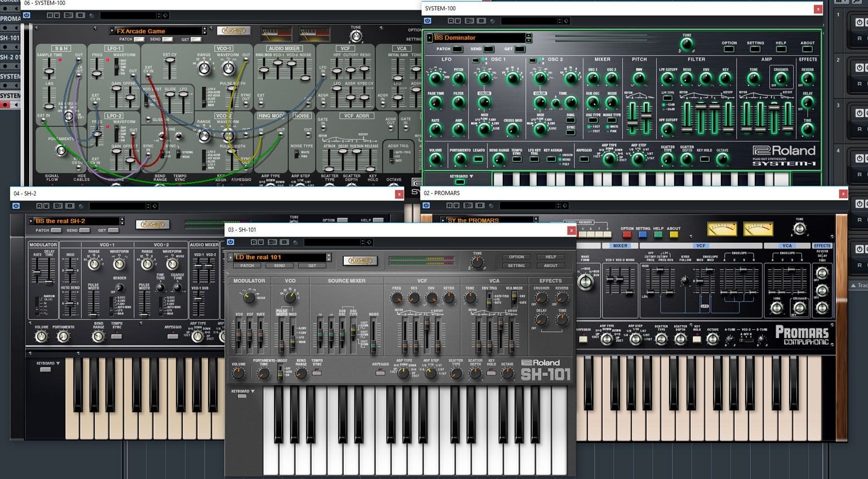
Task: Click the GET button in SH-101
Action: pos(312,265)
